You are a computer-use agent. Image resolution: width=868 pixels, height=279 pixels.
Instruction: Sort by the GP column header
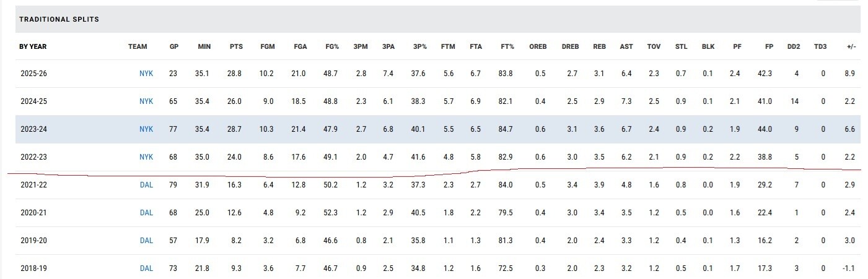point(173,46)
